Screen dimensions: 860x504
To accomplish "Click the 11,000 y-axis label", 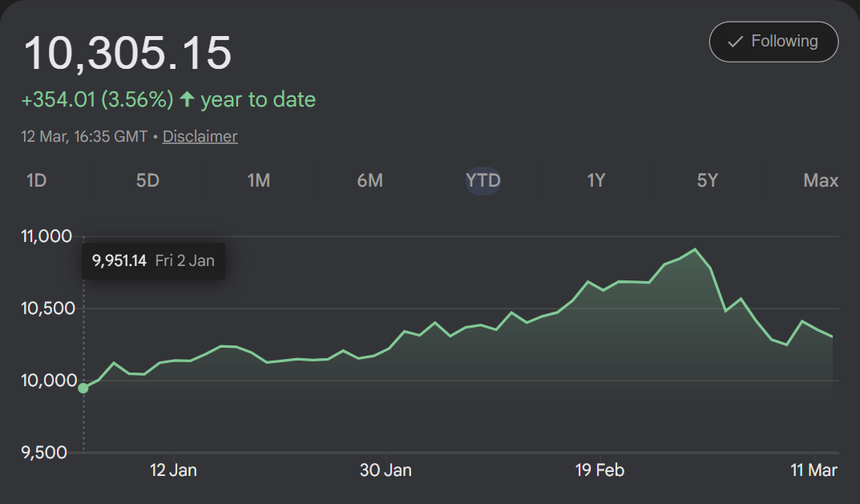I will tap(46, 236).
